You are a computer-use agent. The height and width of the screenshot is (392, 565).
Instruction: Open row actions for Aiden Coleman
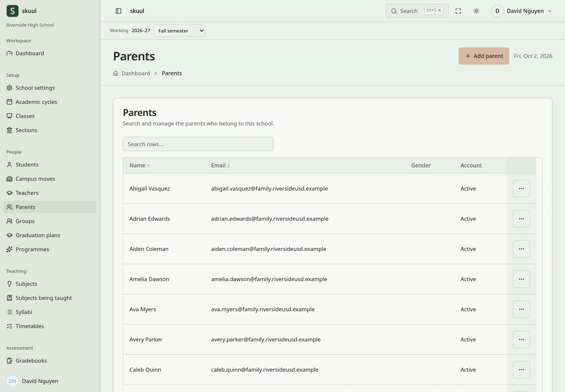[x=521, y=249]
